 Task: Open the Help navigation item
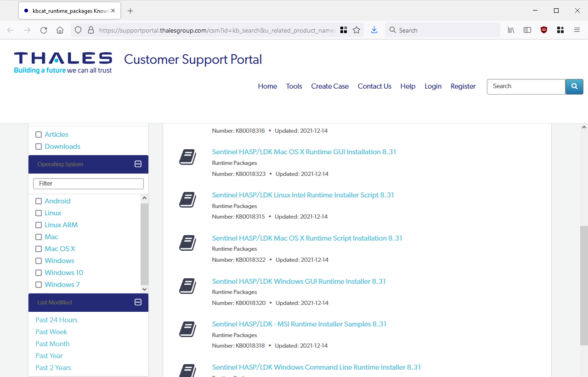point(408,86)
